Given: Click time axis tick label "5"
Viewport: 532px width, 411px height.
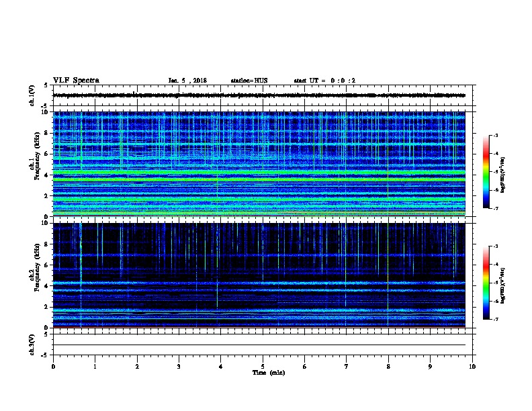Looking at the screenshot, I should click(263, 366).
